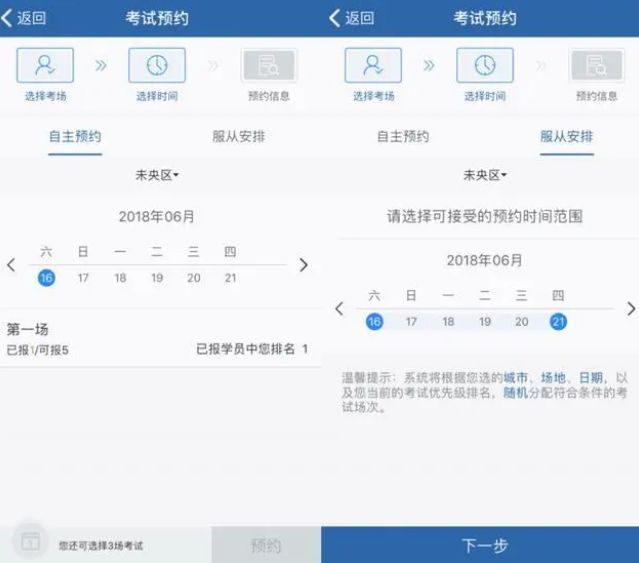Select date 19 on right calendar
639x563 pixels.
(x=485, y=322)
